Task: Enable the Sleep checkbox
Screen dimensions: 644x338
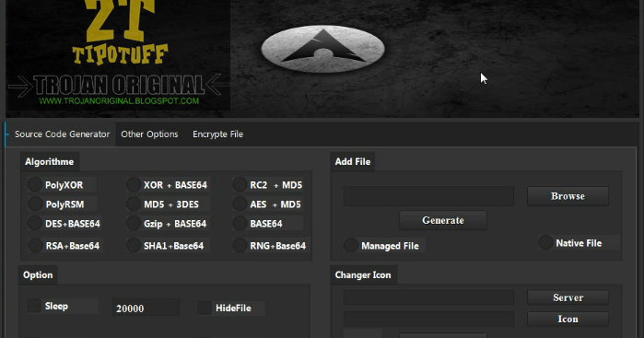Action: click(x=34, y=306)
